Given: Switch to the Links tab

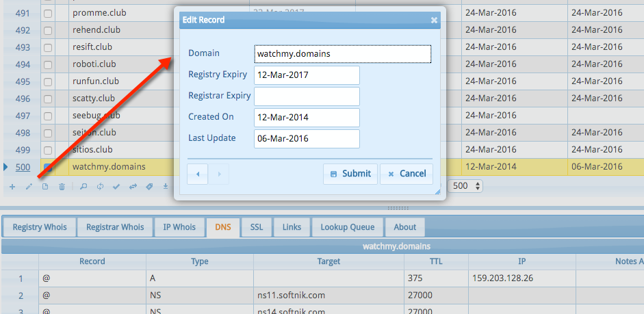Looking at the screenshot, I should pyautogui.click(x=292, y=227).
